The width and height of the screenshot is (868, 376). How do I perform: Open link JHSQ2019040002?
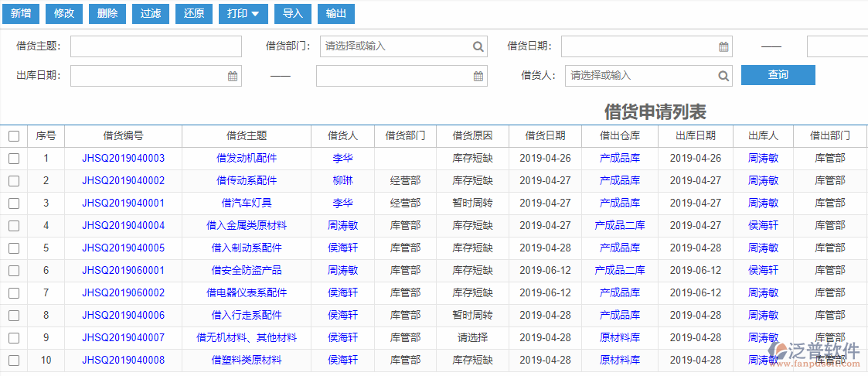(x=124, y=180)
